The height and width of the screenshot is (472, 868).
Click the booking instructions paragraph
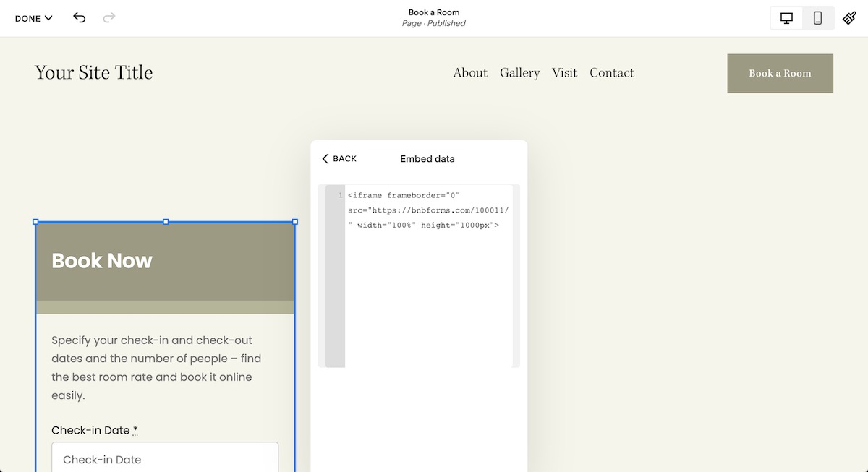(156, 368)
